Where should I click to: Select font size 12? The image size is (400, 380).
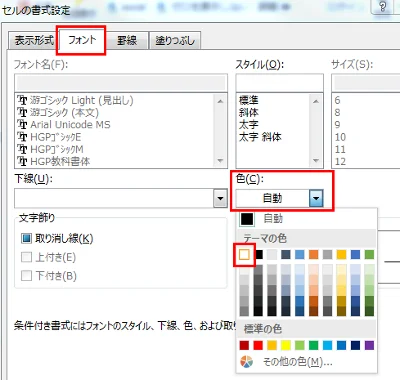tap(340, 162)
